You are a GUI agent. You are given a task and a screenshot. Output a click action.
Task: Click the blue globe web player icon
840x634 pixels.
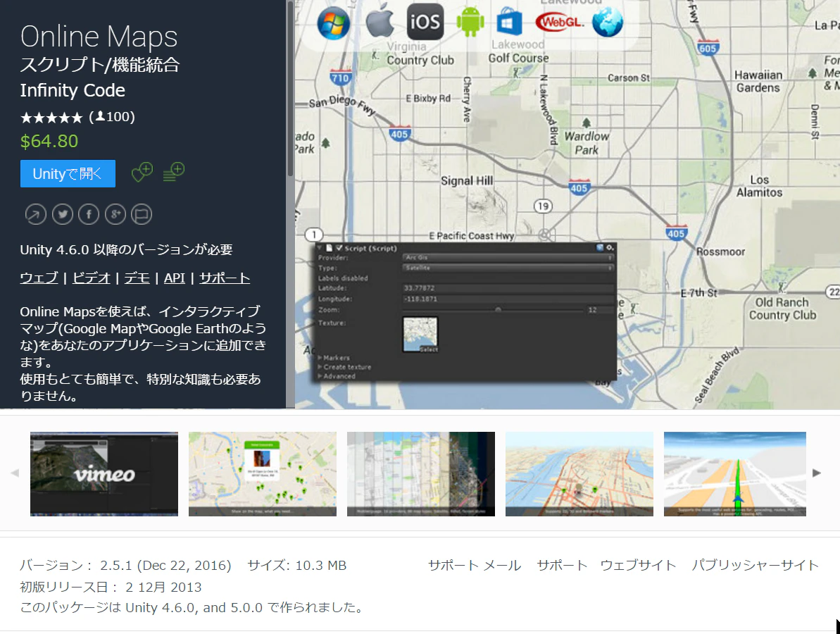click(x=608, y=23)
